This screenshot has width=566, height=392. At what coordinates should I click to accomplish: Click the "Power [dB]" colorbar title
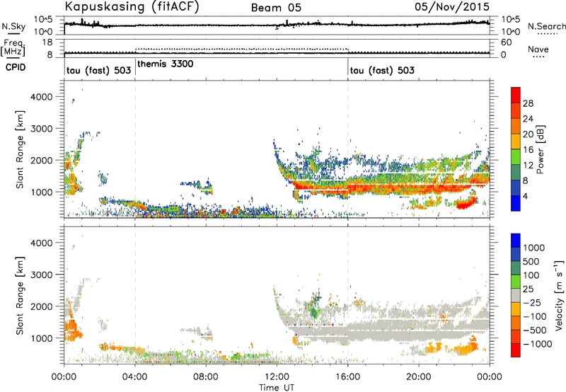[540, 149]
